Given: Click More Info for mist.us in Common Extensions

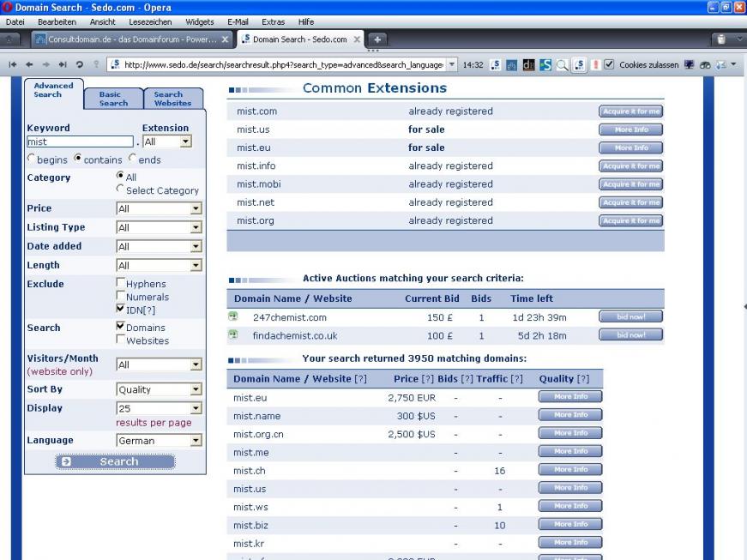Looking at the screenshot, I should point(630,129).
